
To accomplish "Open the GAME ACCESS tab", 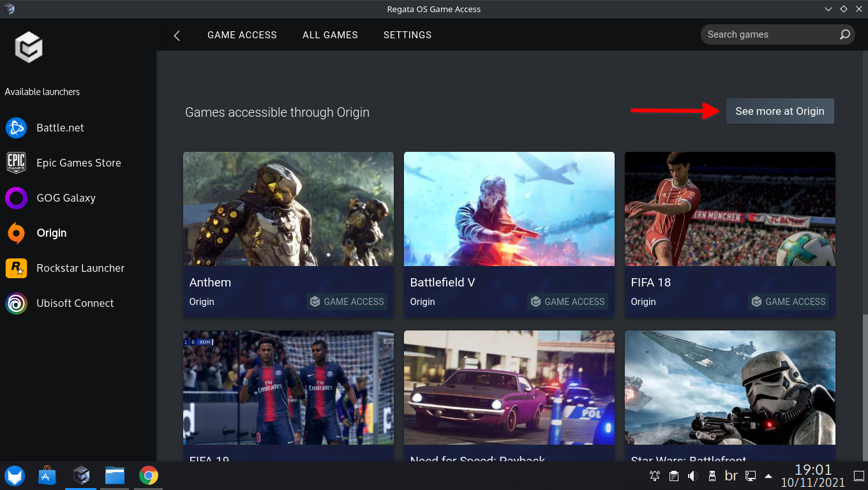I will (242, 35).
